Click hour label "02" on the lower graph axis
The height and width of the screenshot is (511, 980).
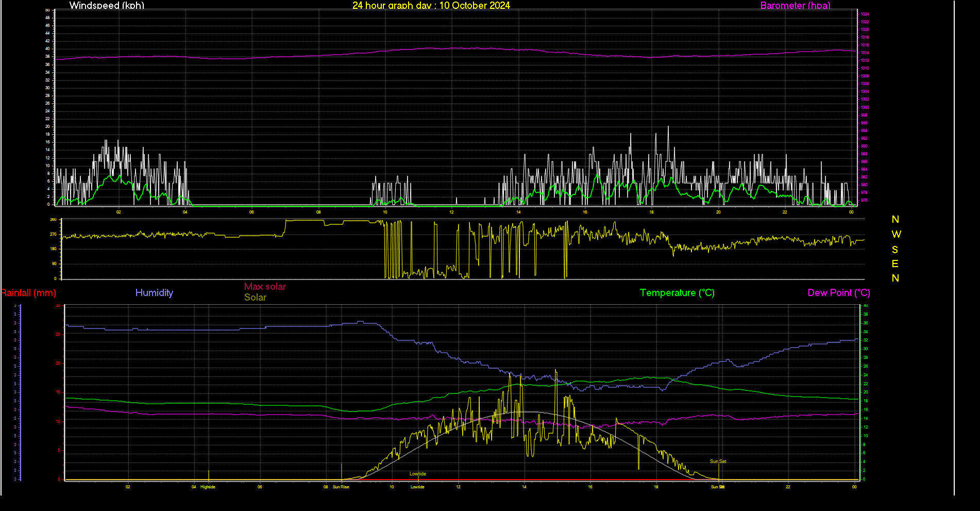click(x=128, y=487)
